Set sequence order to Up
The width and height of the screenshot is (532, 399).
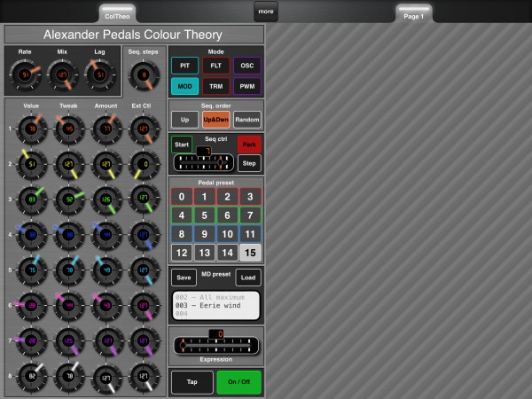tap(184, 120)
